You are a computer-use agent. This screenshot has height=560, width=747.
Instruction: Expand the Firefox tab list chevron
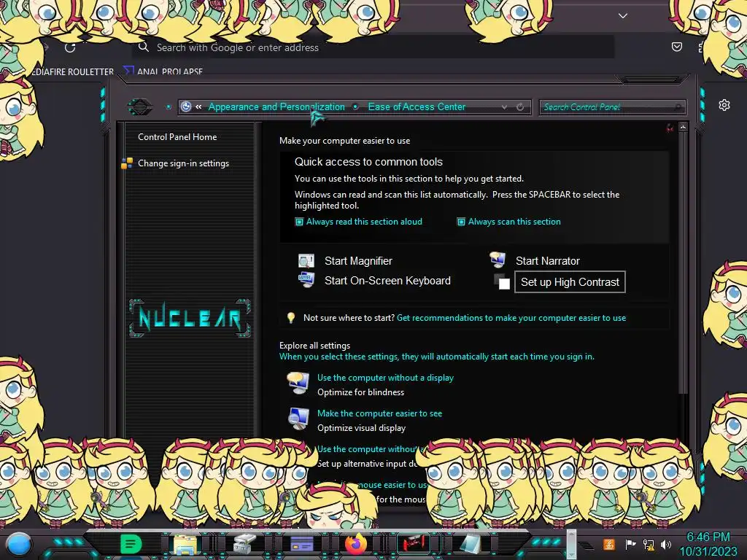(x=623, y=16)
